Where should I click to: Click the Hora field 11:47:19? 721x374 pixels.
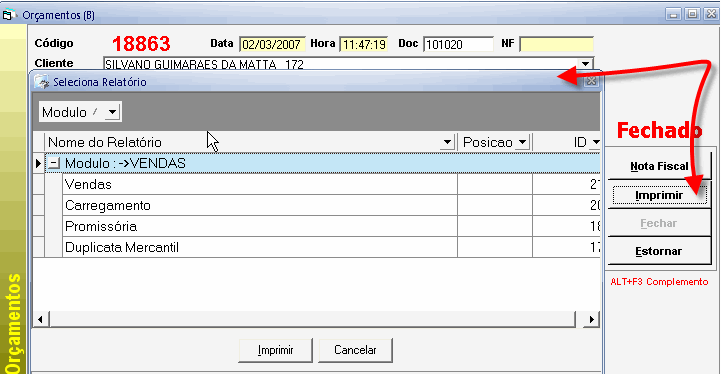pos(364,44)
